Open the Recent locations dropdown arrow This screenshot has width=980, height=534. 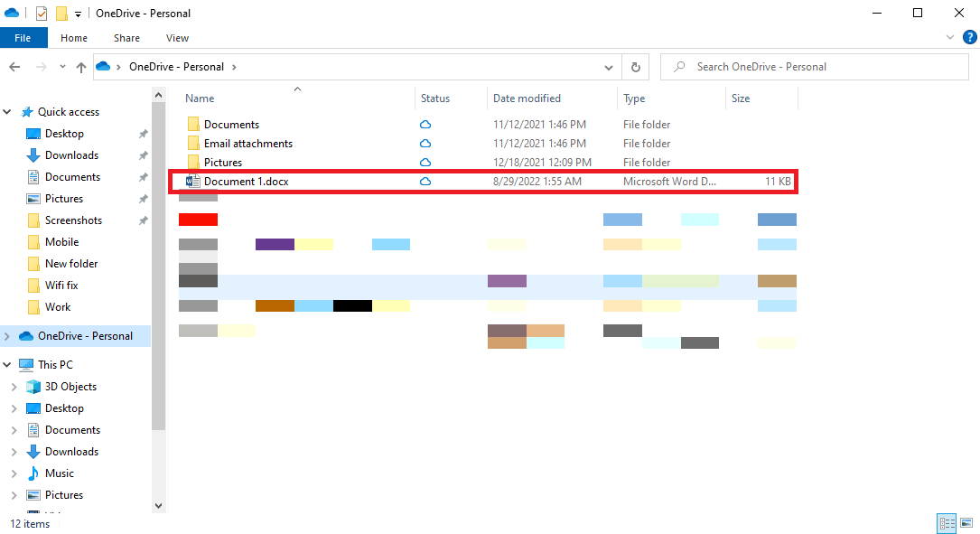(x=62, y=67)
